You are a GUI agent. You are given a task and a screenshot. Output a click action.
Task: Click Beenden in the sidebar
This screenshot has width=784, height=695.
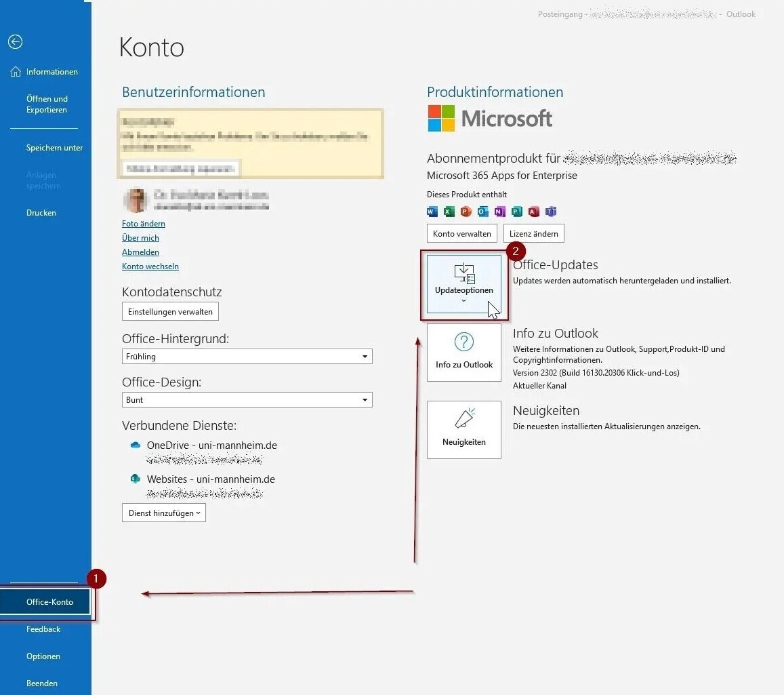pyautogui.click(x=41, y=683)
